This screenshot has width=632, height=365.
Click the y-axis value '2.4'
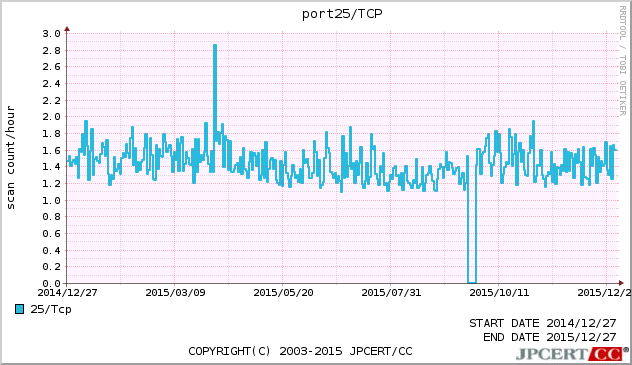pyautogui.click(x=51, y=84)
